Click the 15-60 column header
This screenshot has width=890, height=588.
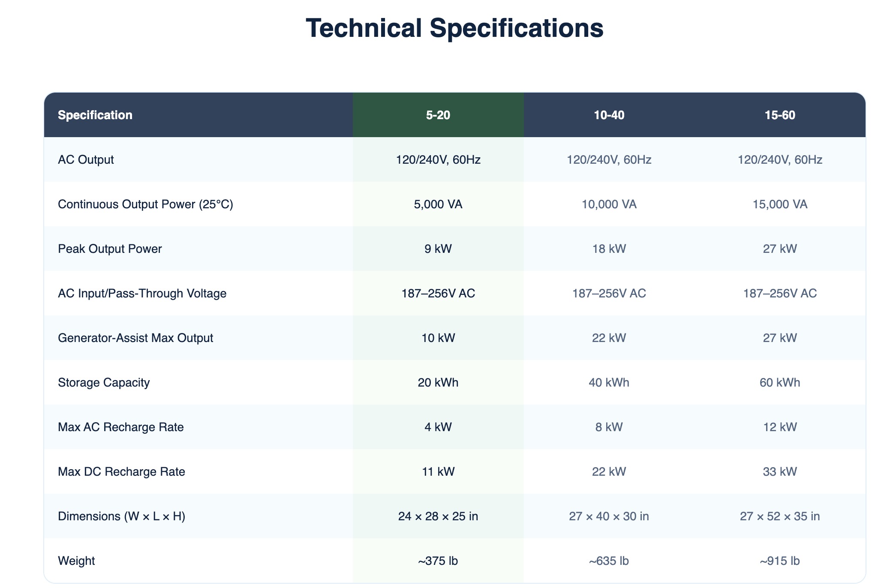pyautogui.click(x=780, y=115)
